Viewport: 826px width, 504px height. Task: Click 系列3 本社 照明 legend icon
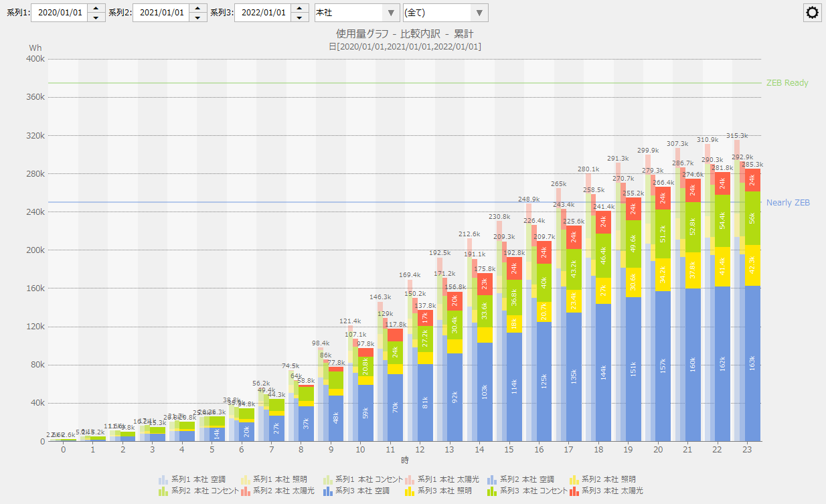(x=409, y=491)
